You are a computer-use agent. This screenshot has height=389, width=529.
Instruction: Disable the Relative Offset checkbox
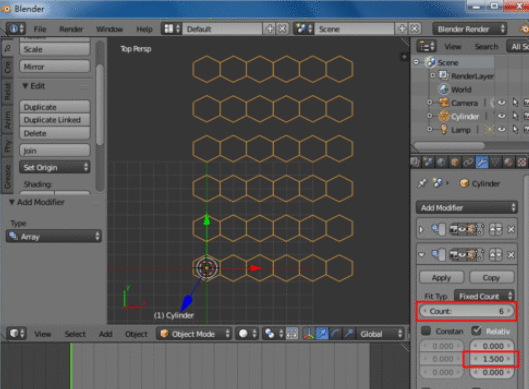pyautogui.click(x=476, y=331)
